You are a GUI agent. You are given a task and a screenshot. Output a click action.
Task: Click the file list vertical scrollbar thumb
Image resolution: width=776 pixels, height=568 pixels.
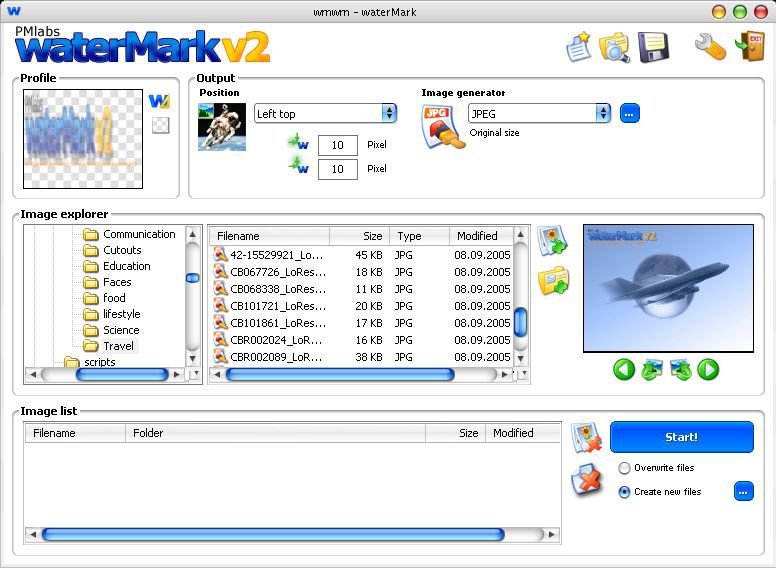(520, 322)
